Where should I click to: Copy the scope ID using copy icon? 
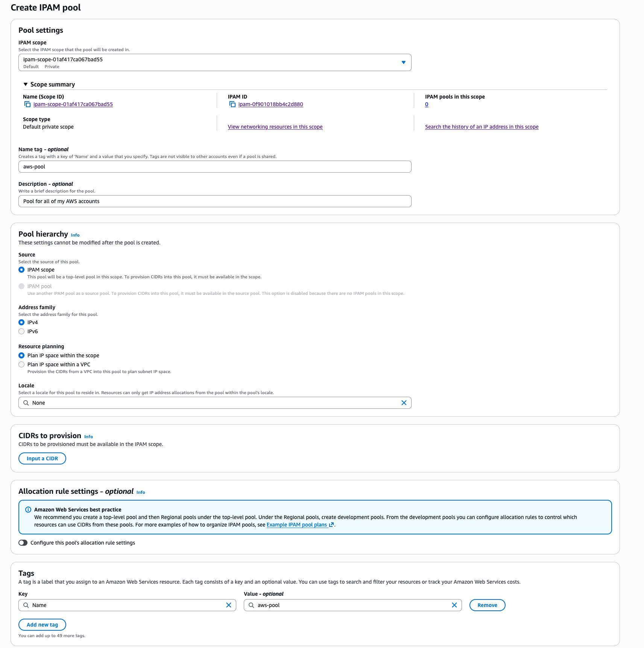click(x=27, y=104)
